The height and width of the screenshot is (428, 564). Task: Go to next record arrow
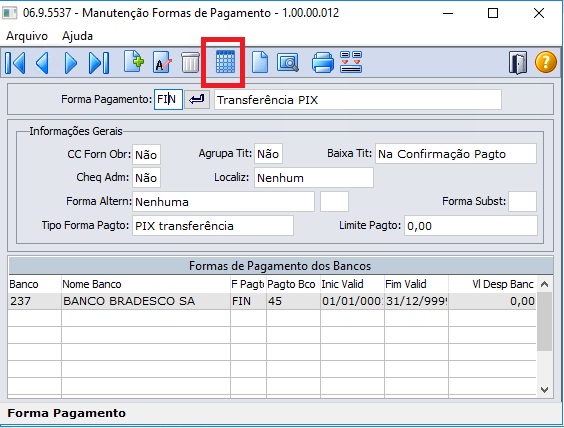click(70, 63)
